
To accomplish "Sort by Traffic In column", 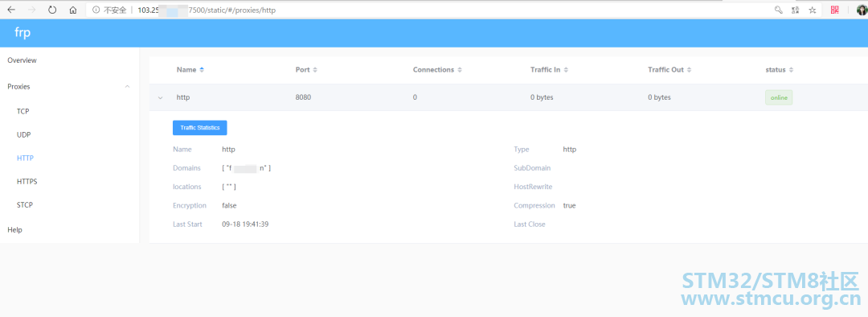I will pyautogui.click(x=566, y=70).
